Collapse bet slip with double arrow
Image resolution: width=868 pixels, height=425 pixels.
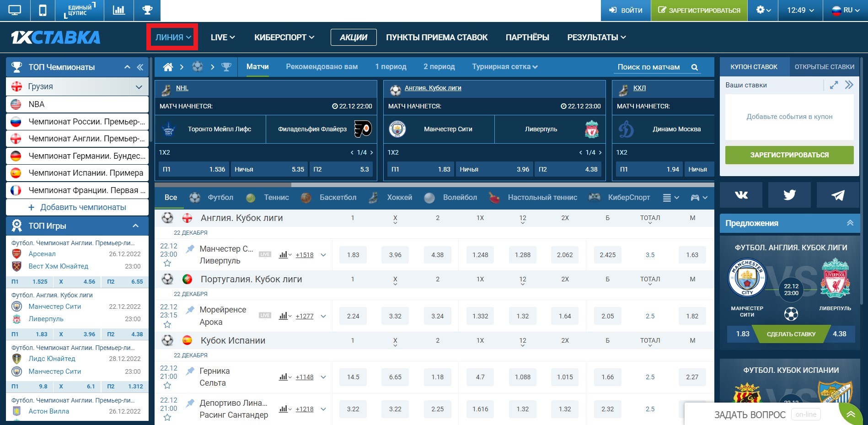(x=849, y=85)
